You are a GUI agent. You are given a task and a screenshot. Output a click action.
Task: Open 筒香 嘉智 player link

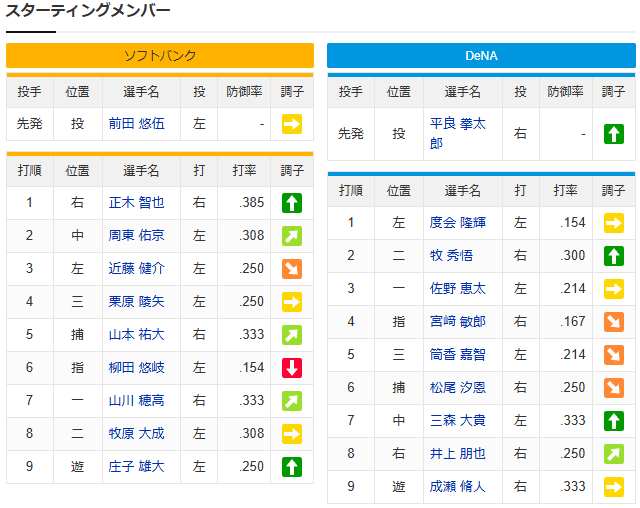[458, 355]
